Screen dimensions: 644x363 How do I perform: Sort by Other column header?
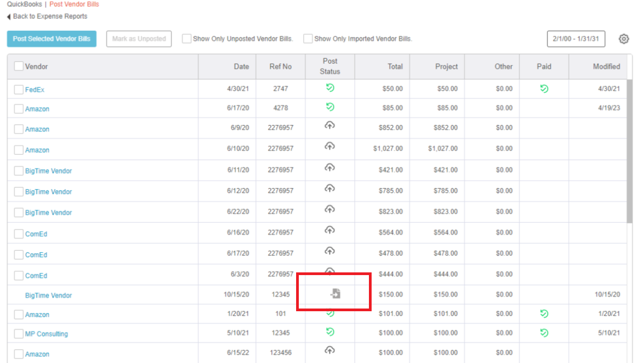(x=504, y=66)
